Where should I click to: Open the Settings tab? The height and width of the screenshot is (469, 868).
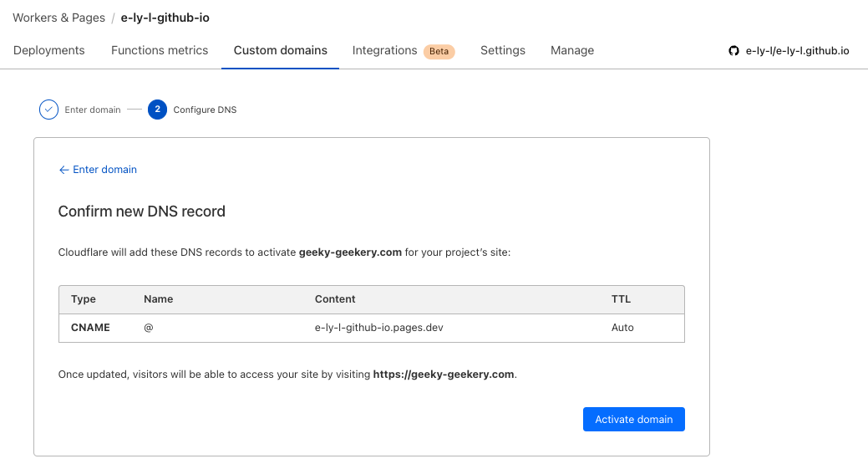(x=503, y=50)
